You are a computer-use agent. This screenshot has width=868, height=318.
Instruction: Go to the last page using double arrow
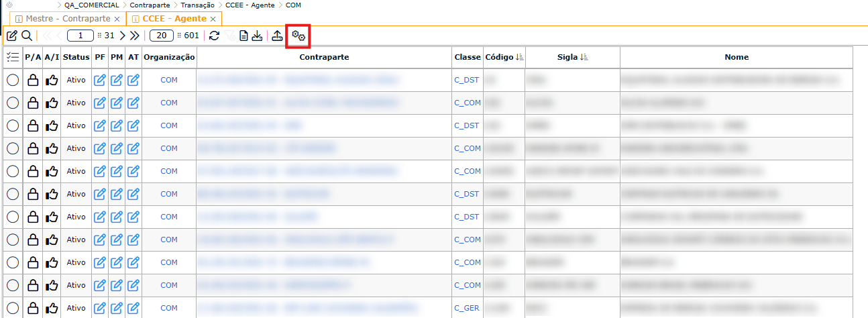tap(135, 36)
